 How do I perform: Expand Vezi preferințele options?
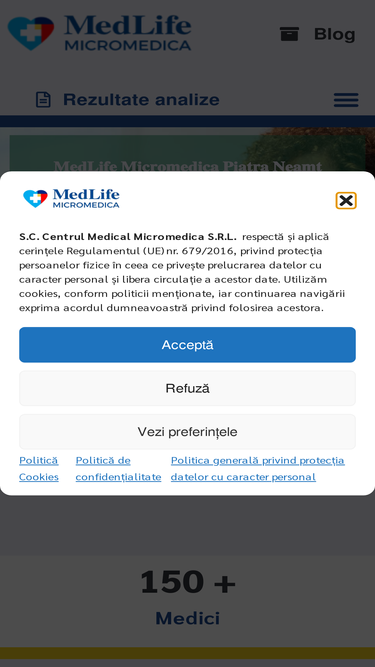(x=187, y=432)
